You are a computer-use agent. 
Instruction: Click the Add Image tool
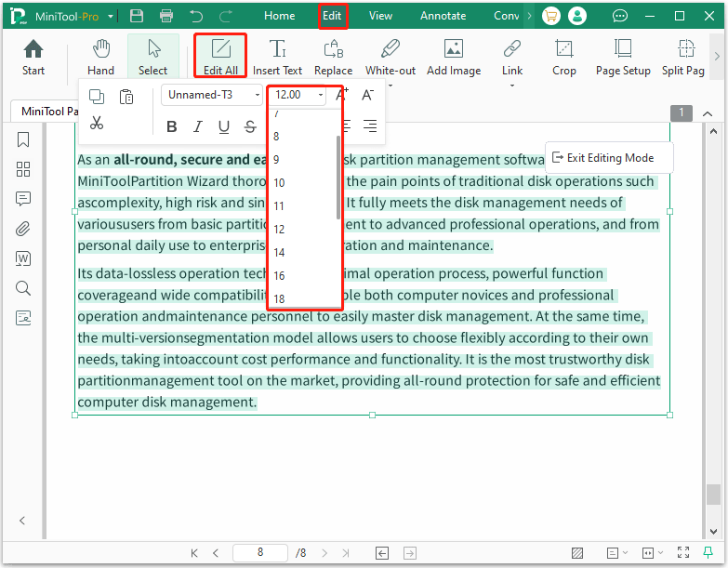[x=454, y=57]
